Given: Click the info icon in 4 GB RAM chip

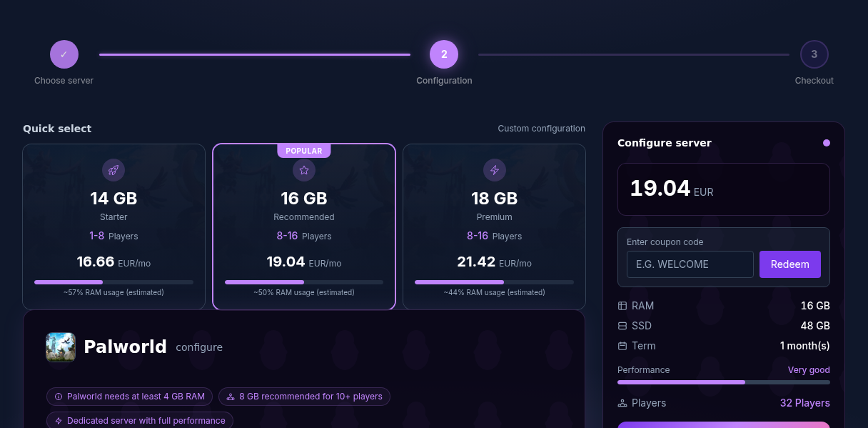Looking at the screenshot, I should coord(59,397).
